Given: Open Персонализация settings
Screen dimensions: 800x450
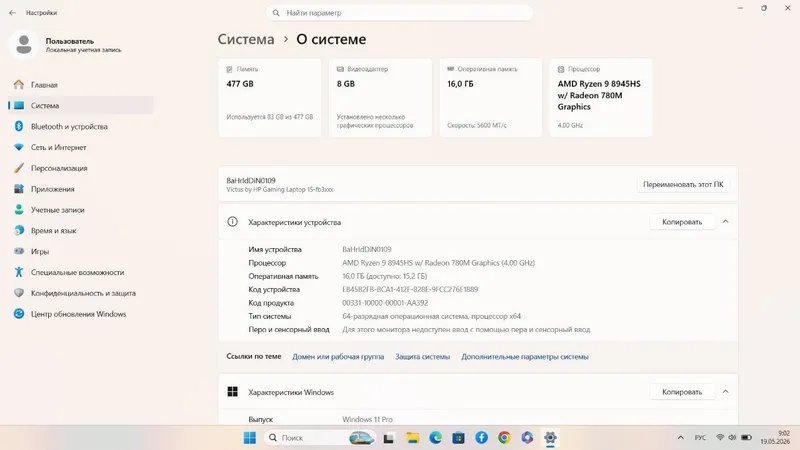Looking at the screenshot, I should 82,168.
